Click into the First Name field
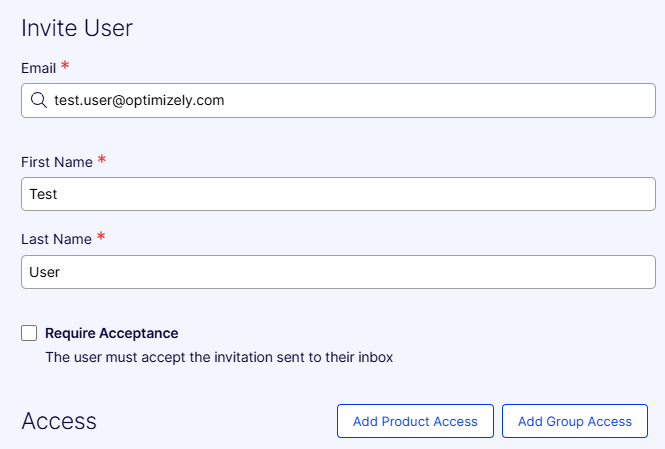 point(338,194)
